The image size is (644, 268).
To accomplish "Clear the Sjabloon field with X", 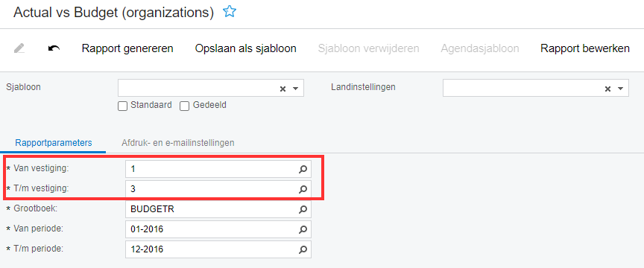I will 282,89.
